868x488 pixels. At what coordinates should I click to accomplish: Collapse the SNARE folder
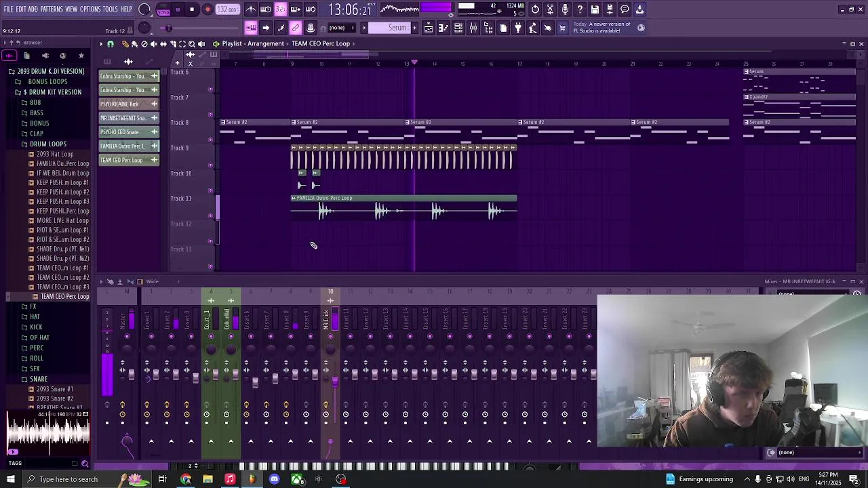39,379
